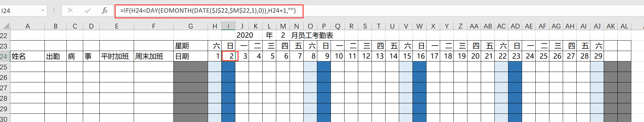Expand the Name Box dropdown arrow
Viewport: 644px width, 122px height.
(x=43, y=11)
